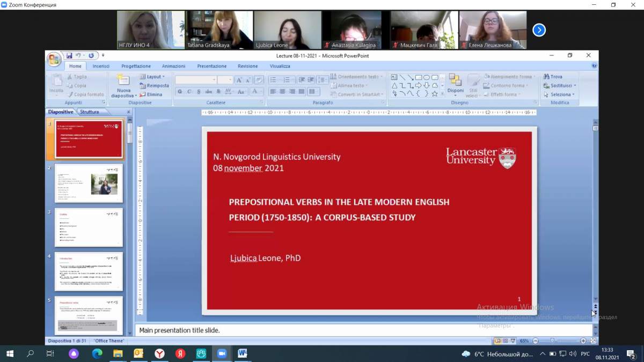This screenshot has height=362, width=644.
Task: Center align text
Action: [x=283, y=92]
